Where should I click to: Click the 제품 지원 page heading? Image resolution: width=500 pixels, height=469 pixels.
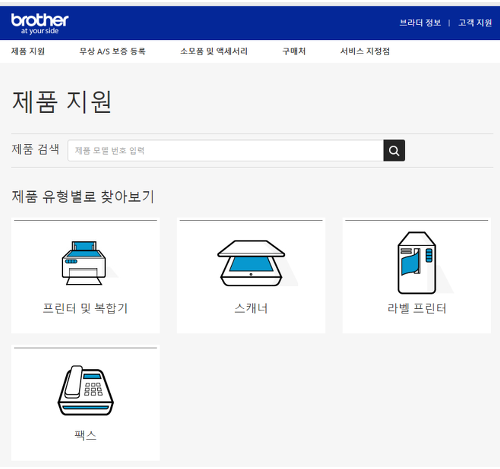coord(62,102)
